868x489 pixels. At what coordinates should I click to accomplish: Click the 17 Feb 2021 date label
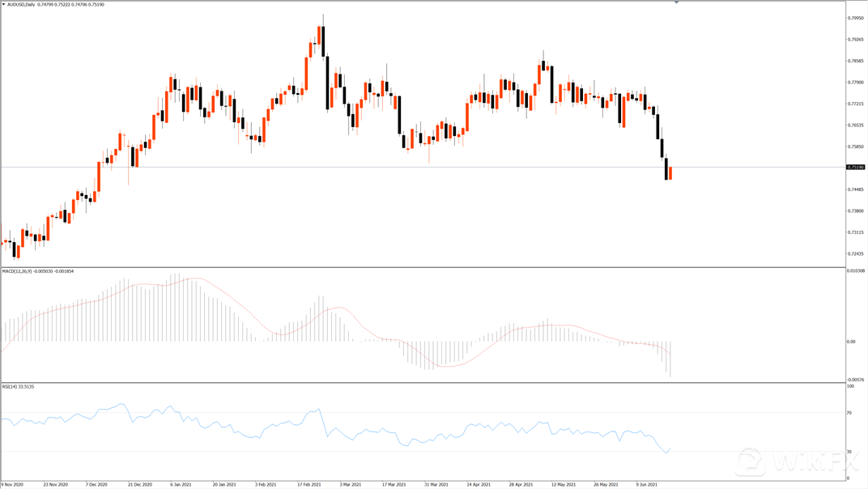coord(308,484)
